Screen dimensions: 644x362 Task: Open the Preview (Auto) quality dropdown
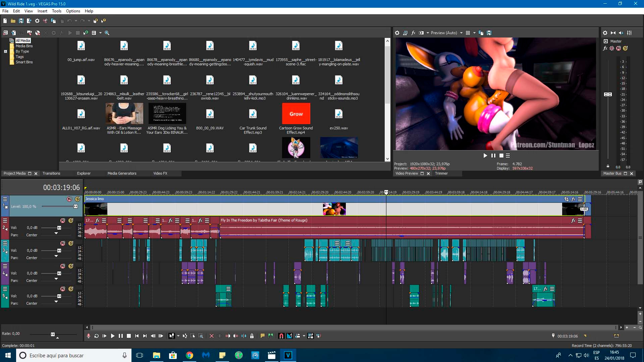click(461, 33)
